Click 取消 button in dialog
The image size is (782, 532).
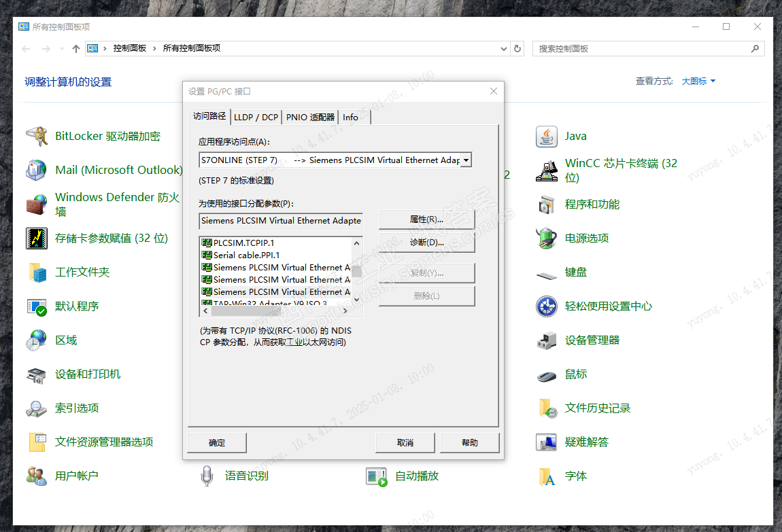click(x=405, y=442)
